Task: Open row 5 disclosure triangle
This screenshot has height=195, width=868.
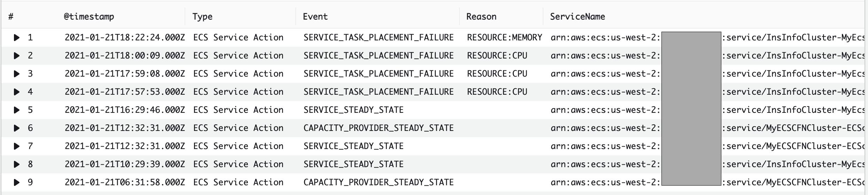Action: click(x=16, y=110)
